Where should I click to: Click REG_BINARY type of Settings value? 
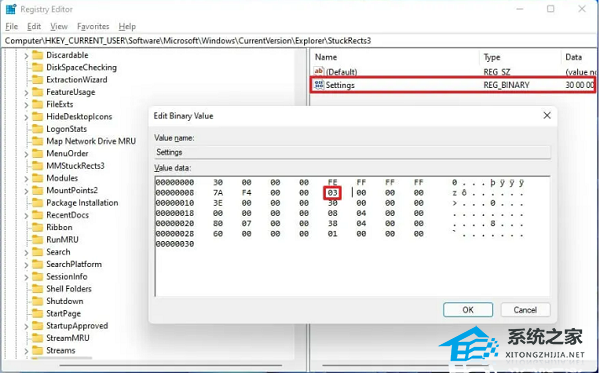click(x=506, y=85)
